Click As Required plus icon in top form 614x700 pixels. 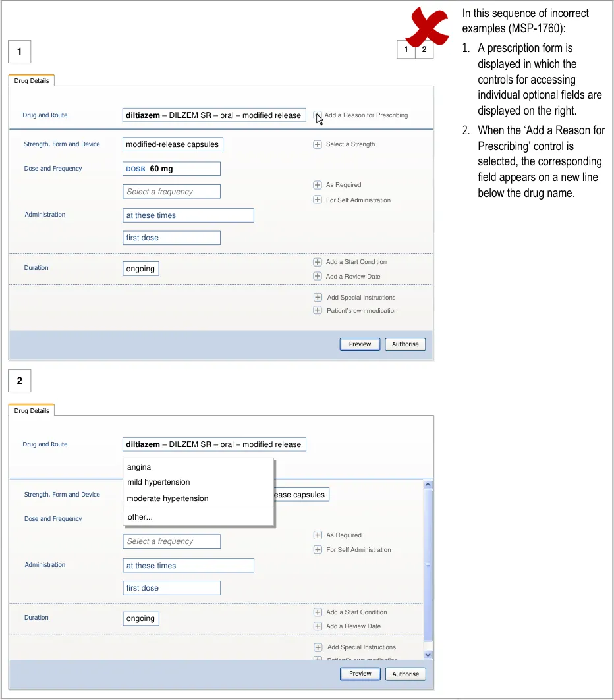coord(318,185)
